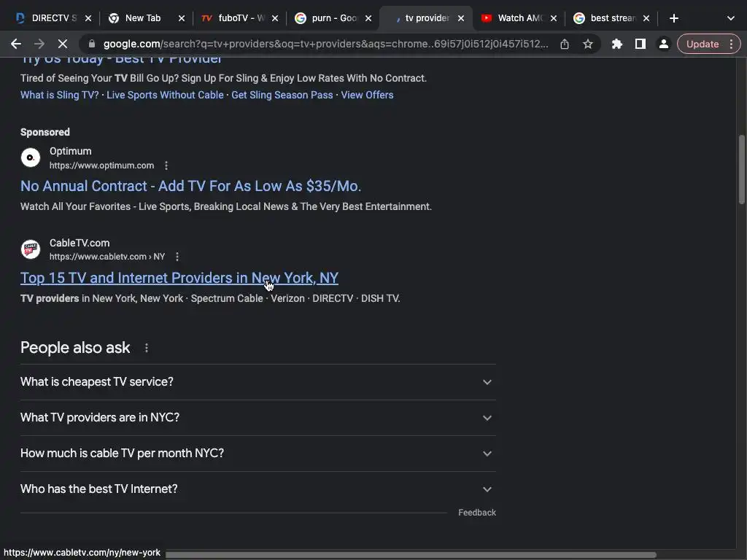
Task: Open Optimum ad options three dots
Action: tap(166, 166)
